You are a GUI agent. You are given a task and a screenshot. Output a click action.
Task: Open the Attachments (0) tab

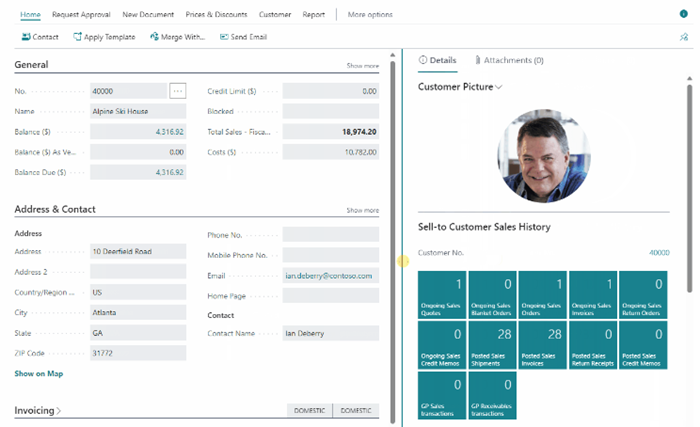(509, 61)
